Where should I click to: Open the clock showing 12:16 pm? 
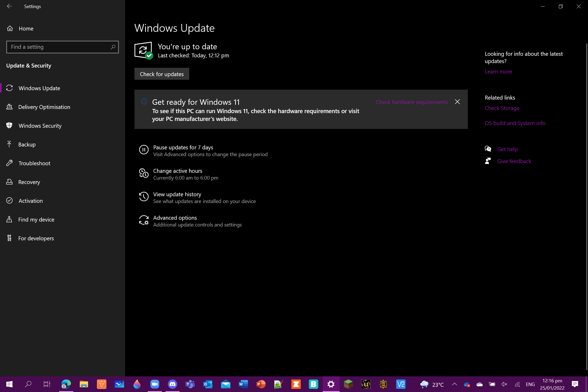click(552, 384)
